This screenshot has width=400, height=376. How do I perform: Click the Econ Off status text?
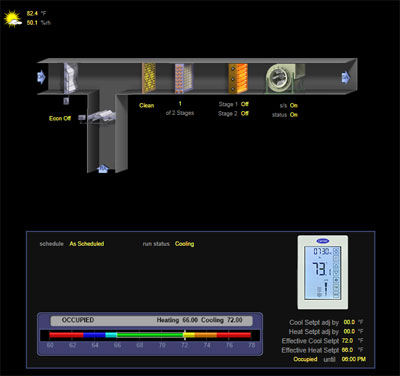[60, 118]
